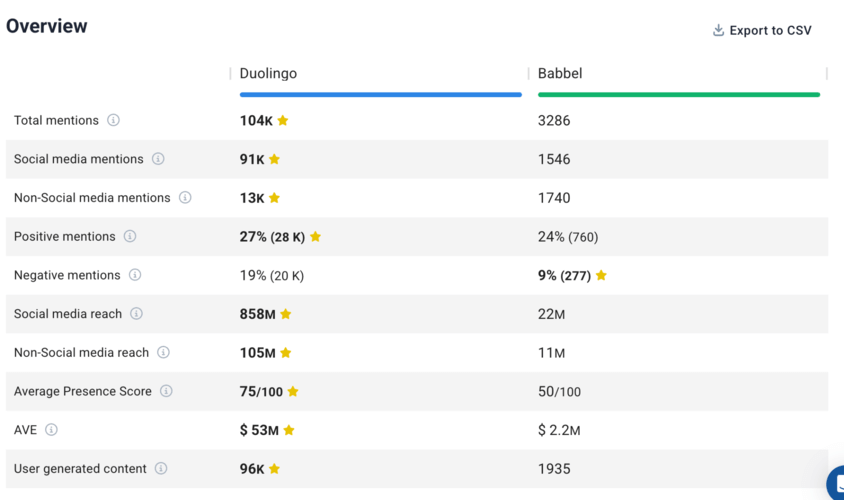Image resolution: width=844 pixels, height=500 pixels.
Task: Click the info icon beside Positive mentions
Action: coord(130,236)
